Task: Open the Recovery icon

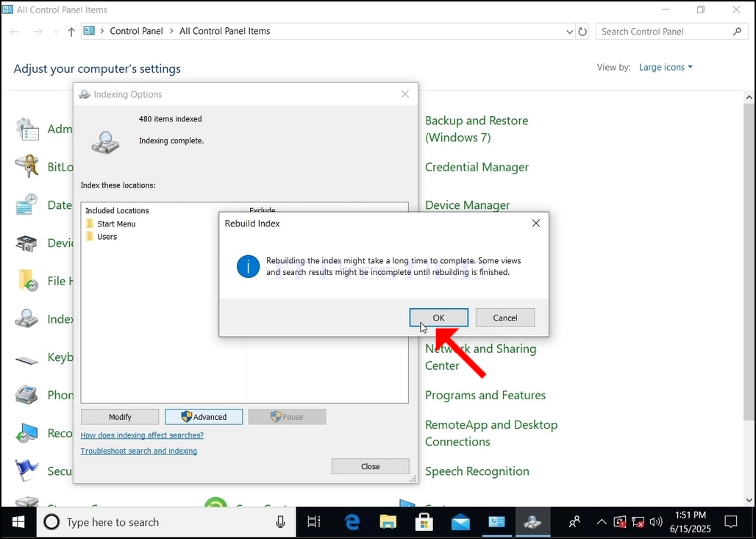Action: tap(27, 433)
